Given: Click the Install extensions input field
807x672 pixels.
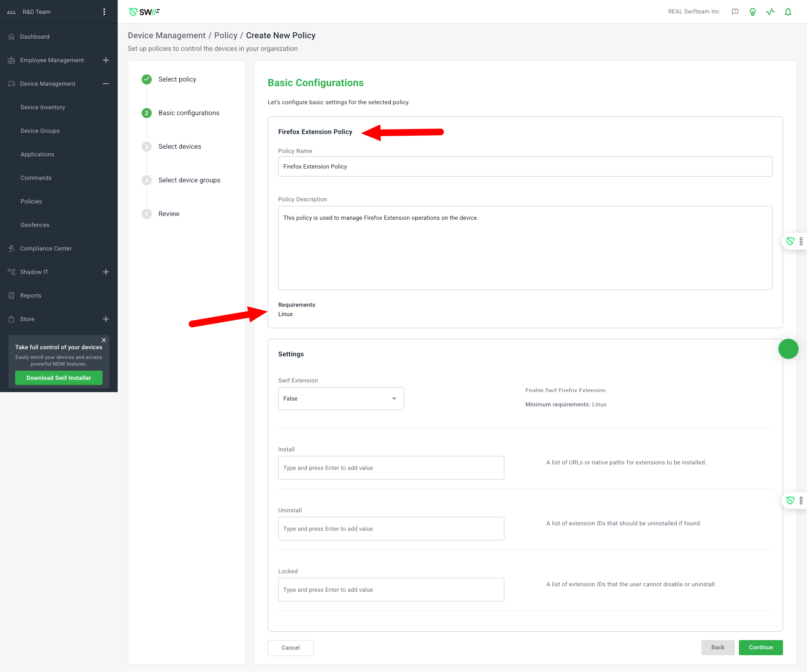Looking at the screenshot, I should pyautogui.click(x=391, y=468).
